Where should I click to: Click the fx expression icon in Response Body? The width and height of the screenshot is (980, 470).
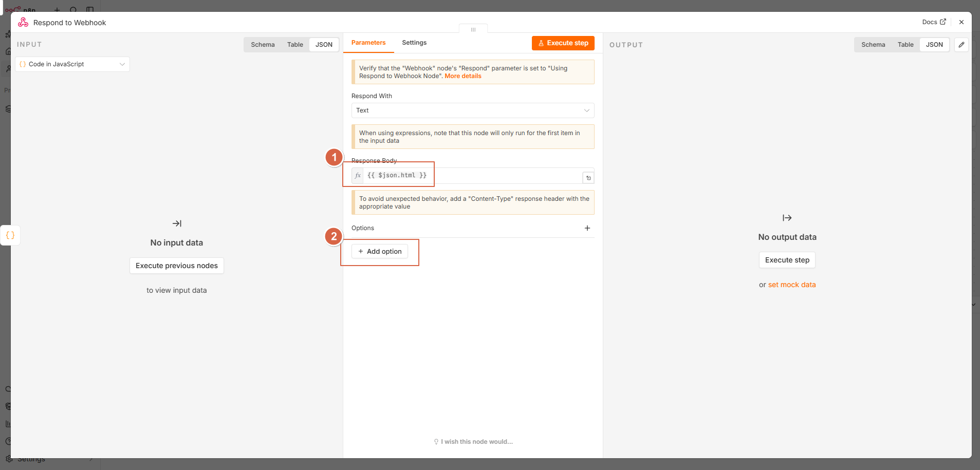coord(358,175)
